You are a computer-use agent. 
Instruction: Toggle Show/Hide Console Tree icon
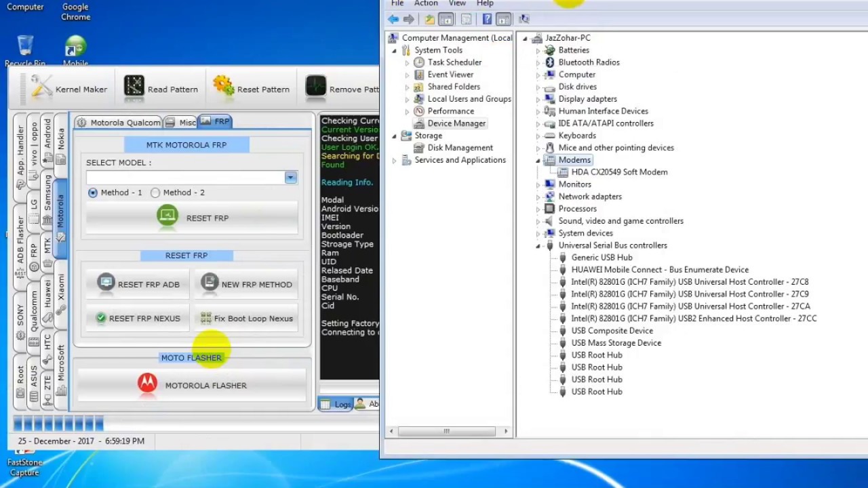pos(446,19)
